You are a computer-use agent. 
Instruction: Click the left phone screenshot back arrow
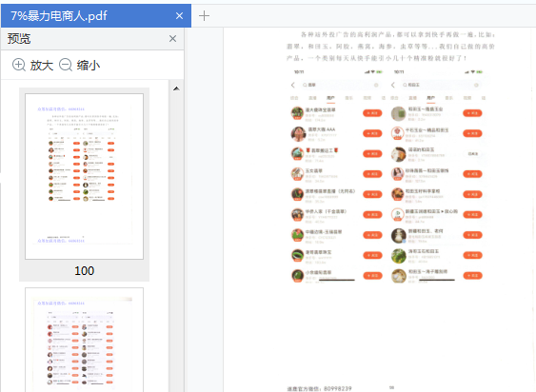(x=293, y=85)
